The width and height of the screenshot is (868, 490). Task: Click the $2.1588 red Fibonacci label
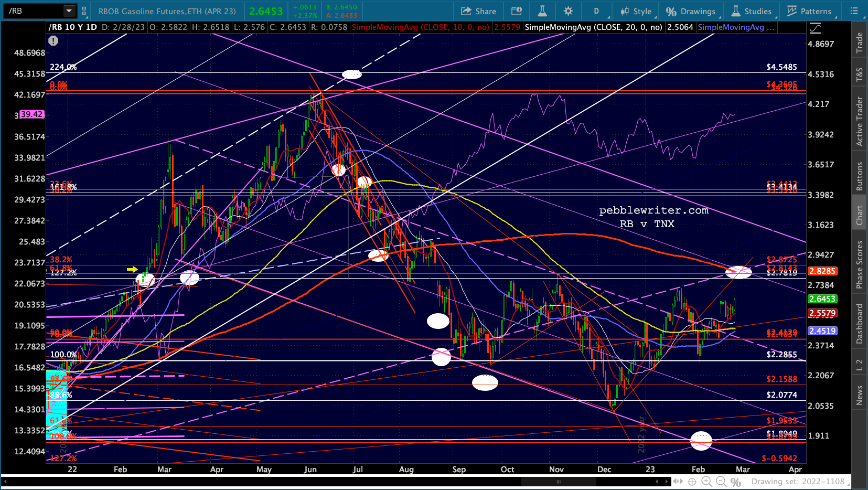click(781, 379)
